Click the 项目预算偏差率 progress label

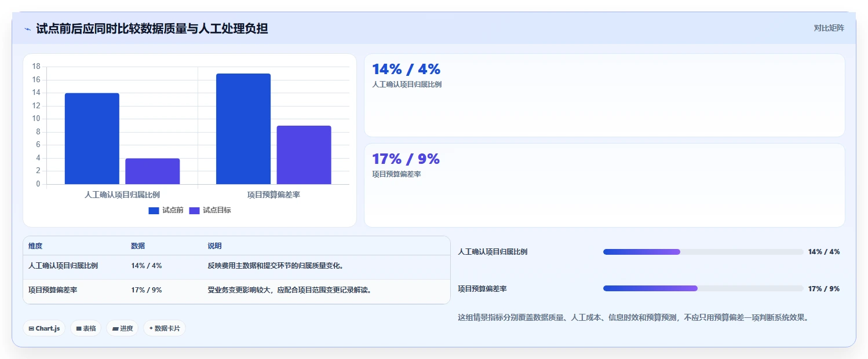pyautogui.click(x=482, y=288)
